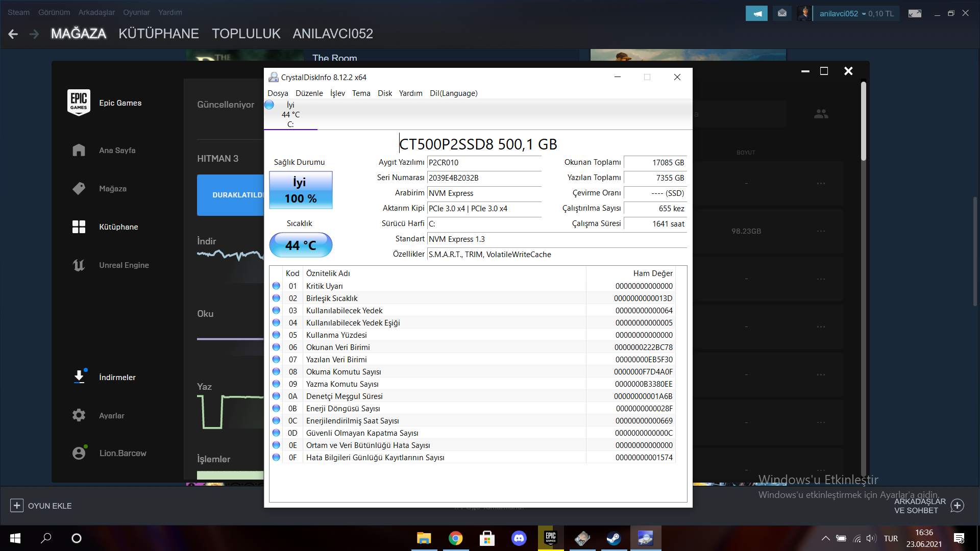The width and height of the screenshot is (980, 551).
Task: Open Google Chrome from taskbar
Action: (456, 538)
